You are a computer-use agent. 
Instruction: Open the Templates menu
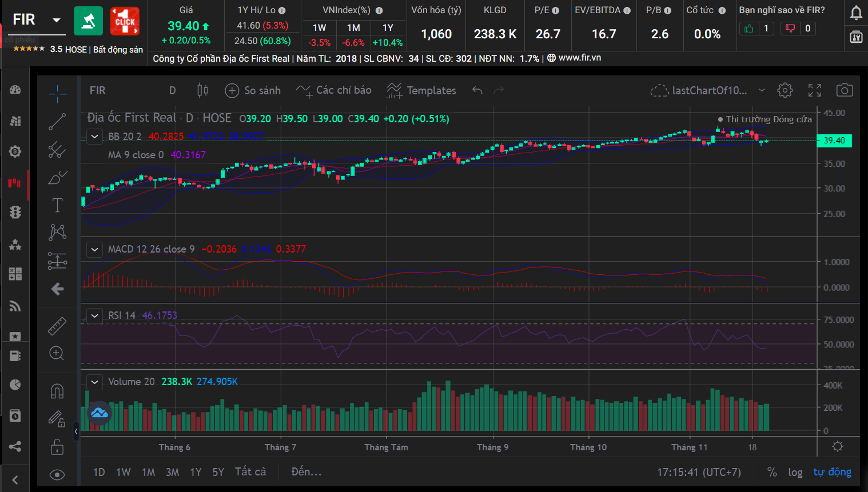point(421,90)
